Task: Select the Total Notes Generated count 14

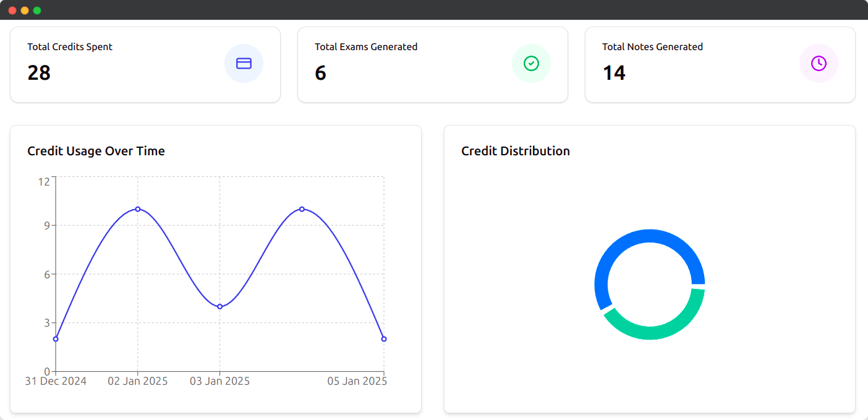Action: [x=613, y=73]
